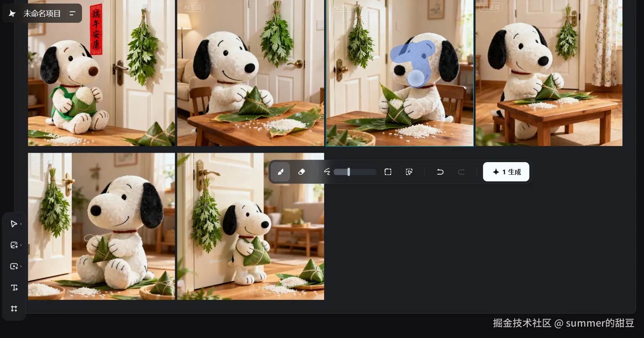Select Snoopy standing by door image
644x338 pixels.
coord(250,227)
